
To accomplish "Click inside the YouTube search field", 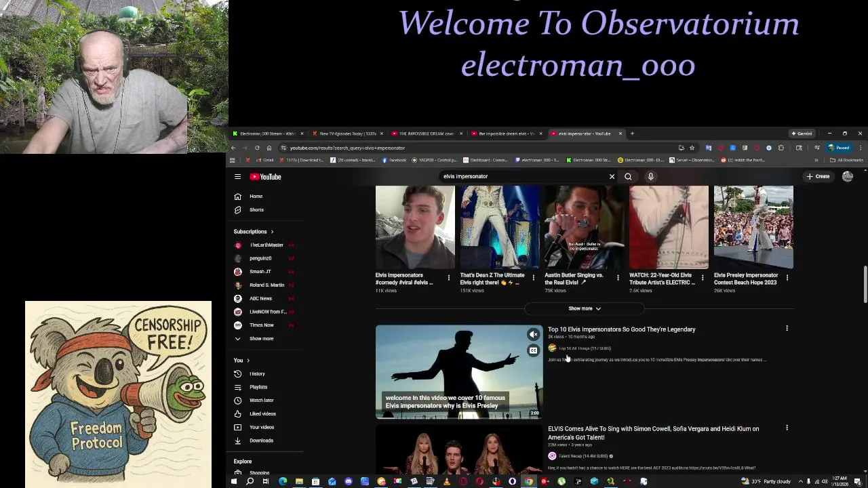I will pos(521,176).
